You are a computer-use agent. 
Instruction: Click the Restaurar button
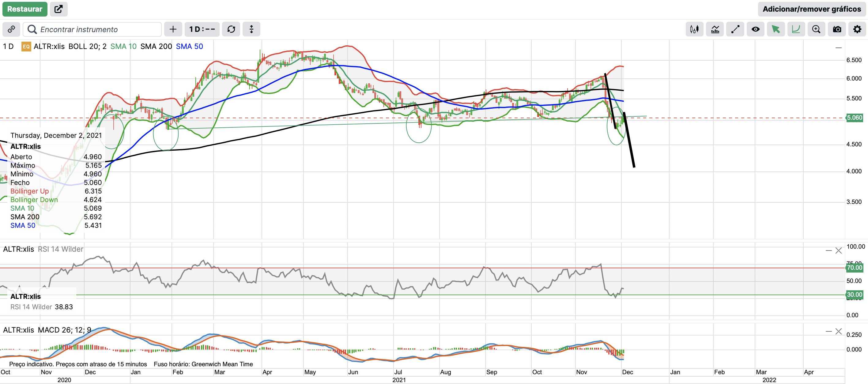[x=25, y=9]
